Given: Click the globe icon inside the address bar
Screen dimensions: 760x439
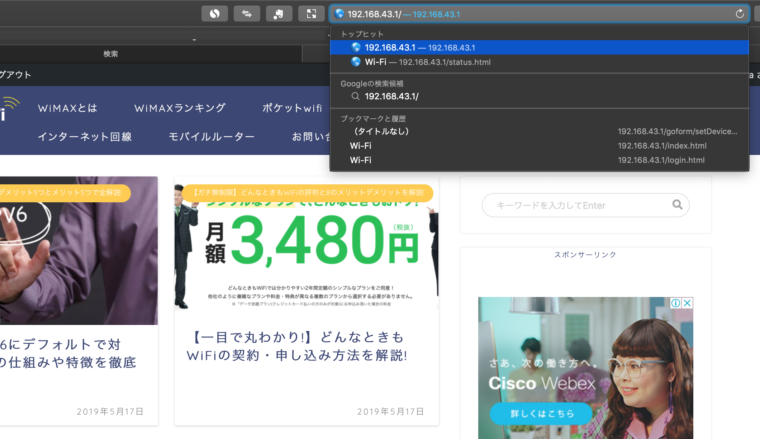Looking at the screenshot, I should pyautogui.click(x=339, y=14).
